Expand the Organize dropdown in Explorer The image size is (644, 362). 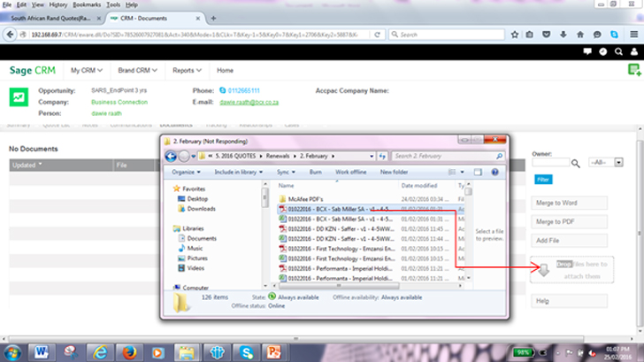(x=186, y=172)
